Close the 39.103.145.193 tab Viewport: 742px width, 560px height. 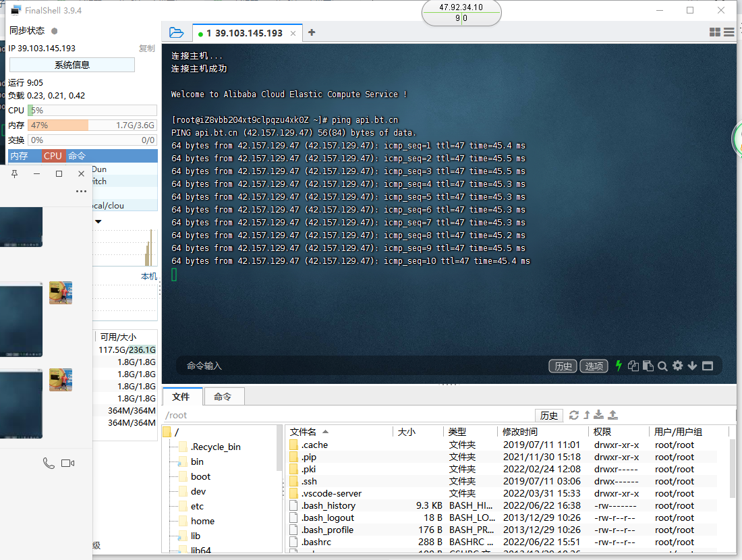pos(293,33)
